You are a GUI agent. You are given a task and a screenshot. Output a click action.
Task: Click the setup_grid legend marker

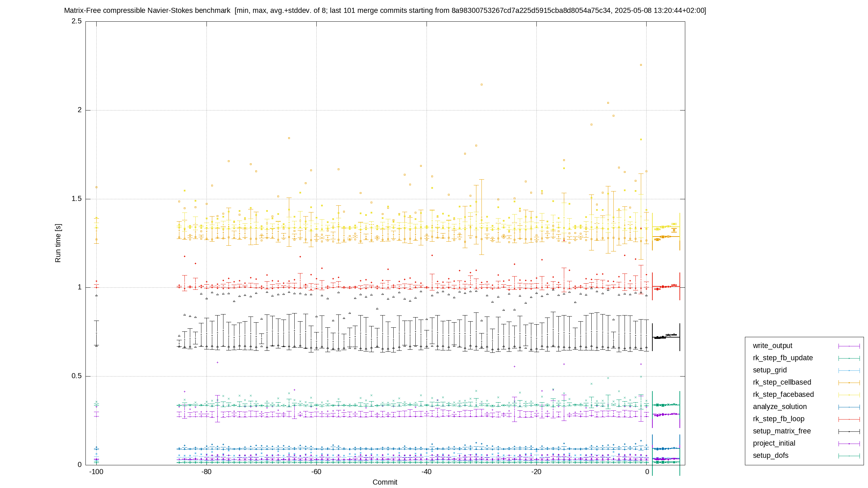[x=849, y=370]
